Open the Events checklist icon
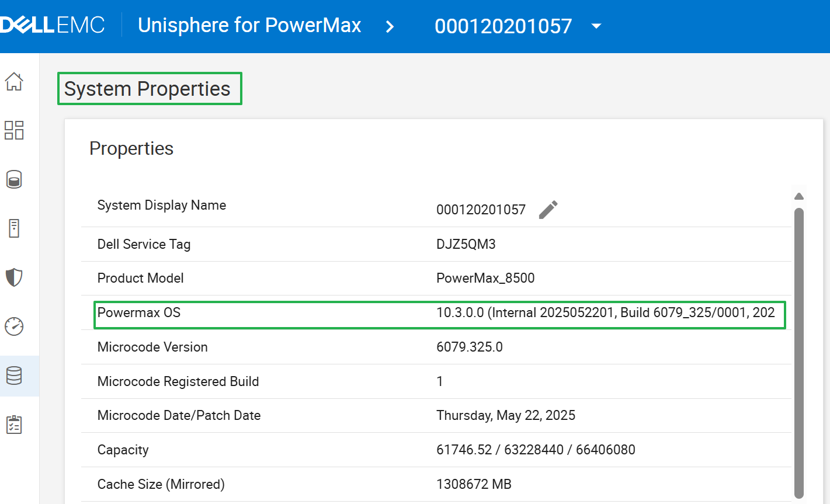This screenshot has height=504, width=830. (15, 425)
